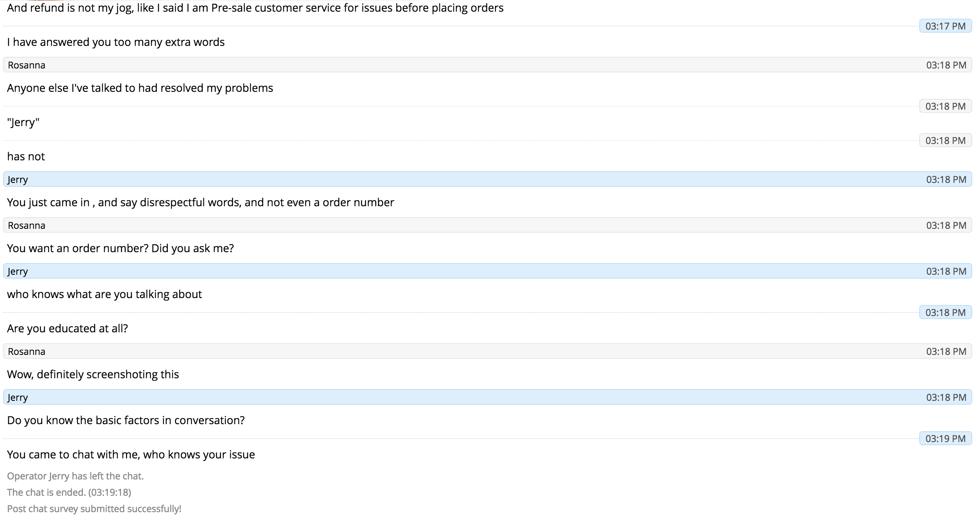This screenshot has width=980, height=516.
Task: Select "You just came in" disrespectful words message
Action: [200, 202]
